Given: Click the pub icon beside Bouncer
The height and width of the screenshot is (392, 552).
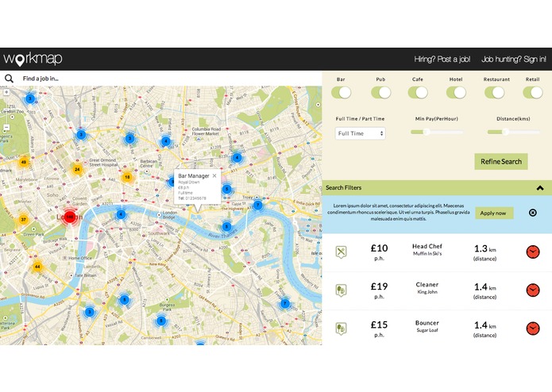Looking at the screenshot, I should click(341, 329).
